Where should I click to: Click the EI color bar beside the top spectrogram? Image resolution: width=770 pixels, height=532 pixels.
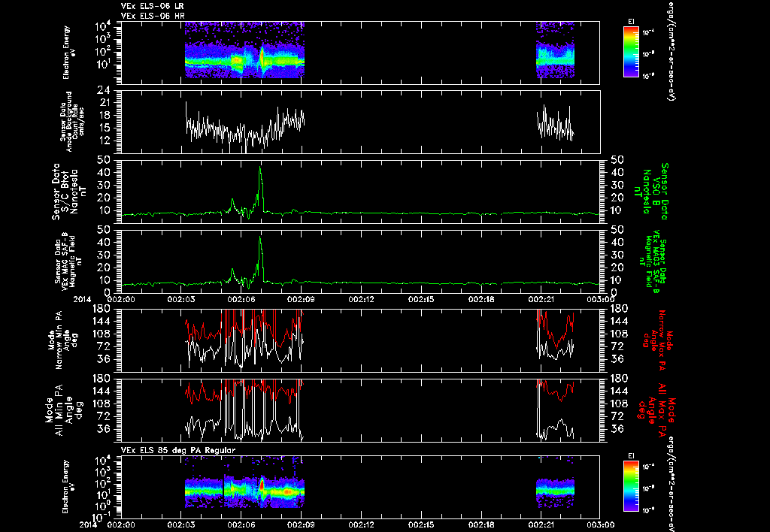tap(631, 52)
